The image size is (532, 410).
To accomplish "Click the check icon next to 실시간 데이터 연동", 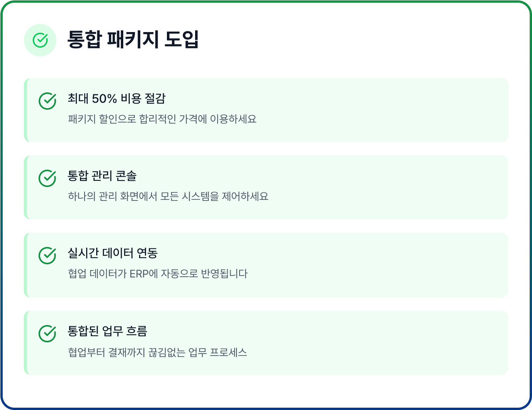I will pos(48,255).
